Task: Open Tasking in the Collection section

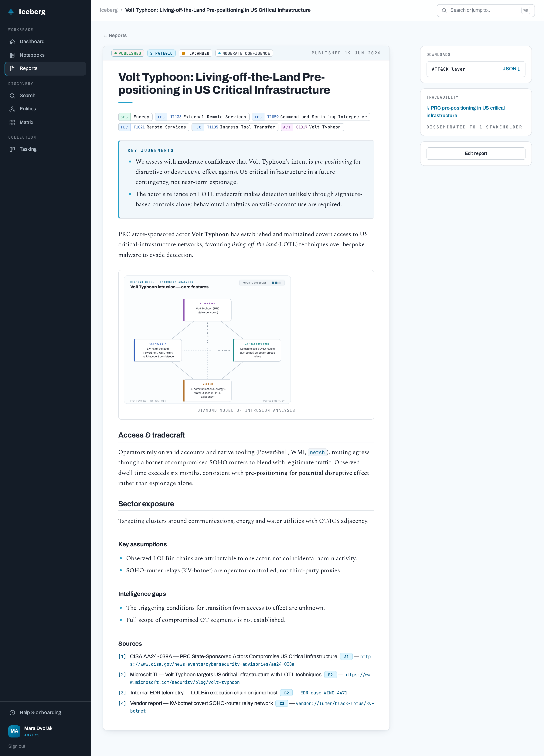Action: click(45, 149)
